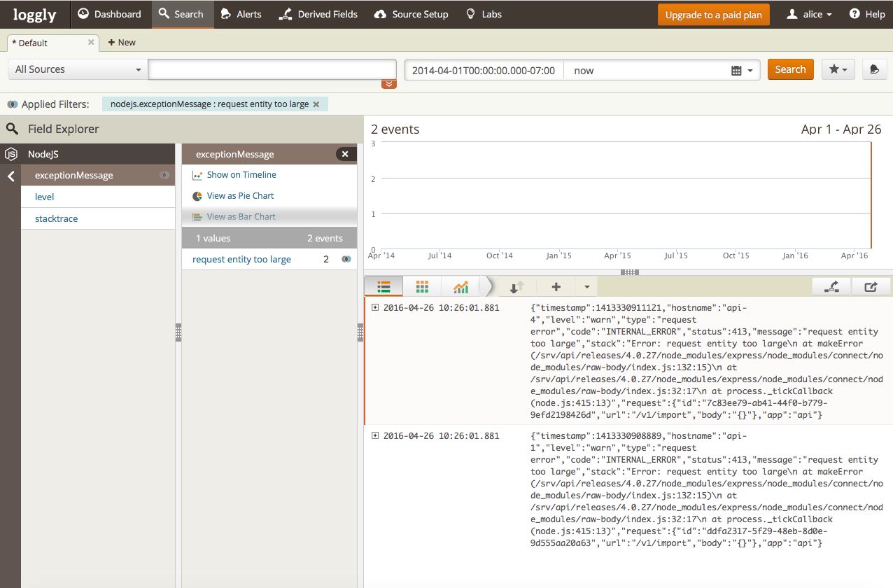Open the star saved searches dropdown
Screen dimensions: 893x588
click(x=838, y=69)
